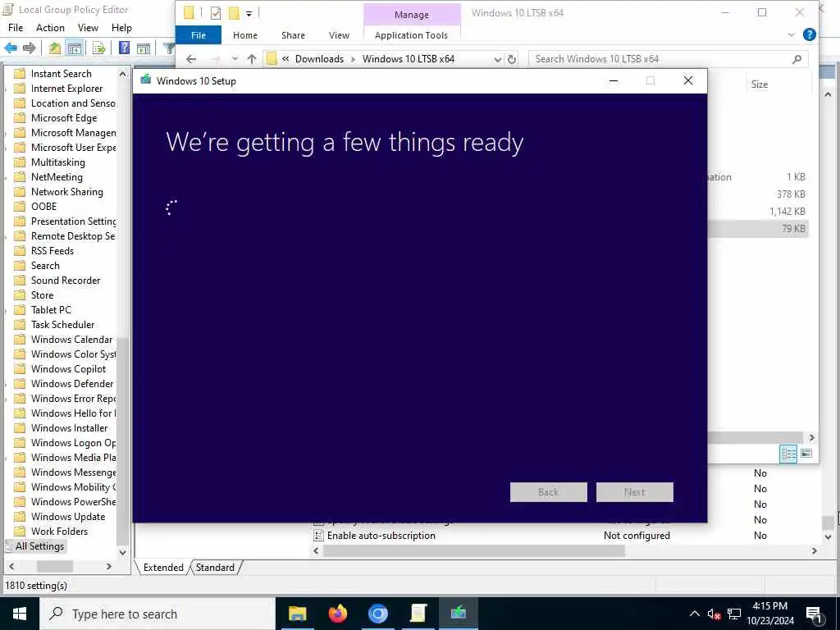Switch to Explorer Share ribbon tab

click(x=293, y=35)
